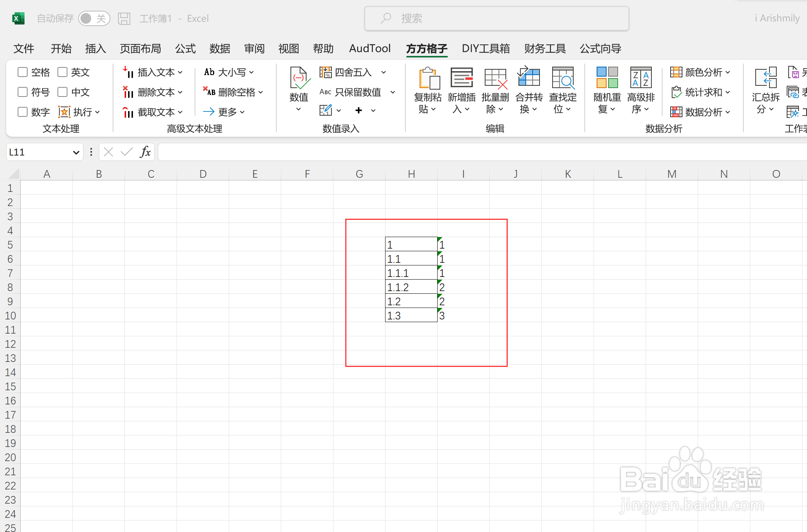This screenshot has height=532, width=807.
Task: Expand the 大小写 dropdown arrow
Action: (251, 72)
